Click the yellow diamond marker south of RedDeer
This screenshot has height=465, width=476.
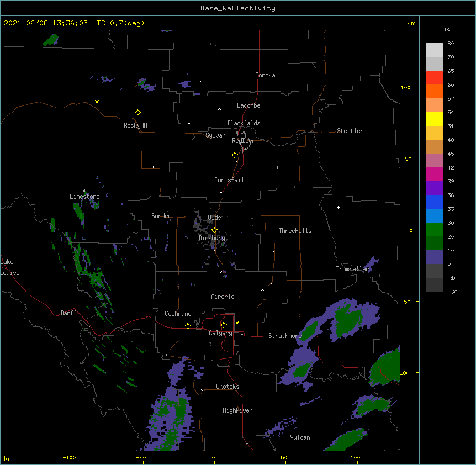pyautogui.click(x=235, y=155)
